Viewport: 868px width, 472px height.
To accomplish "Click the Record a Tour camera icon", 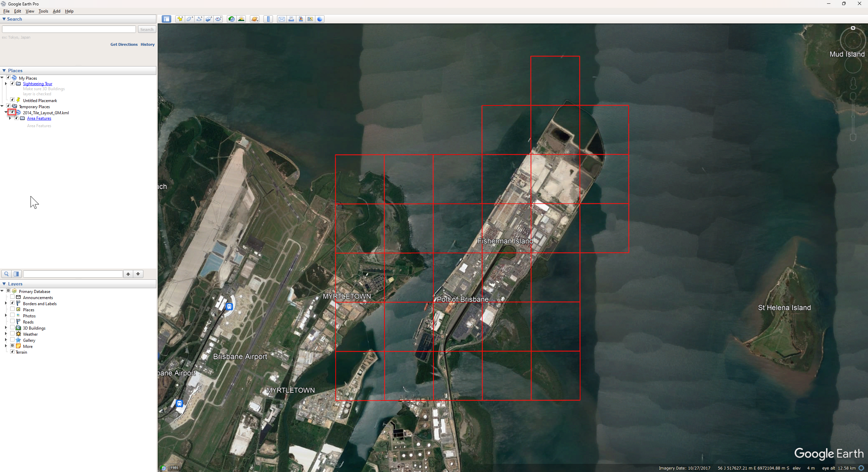I will click(x=218, y=19).
